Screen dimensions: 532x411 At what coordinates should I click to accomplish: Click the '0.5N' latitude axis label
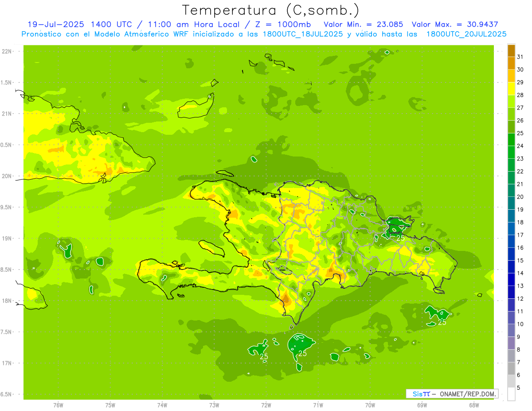[7, 145]
